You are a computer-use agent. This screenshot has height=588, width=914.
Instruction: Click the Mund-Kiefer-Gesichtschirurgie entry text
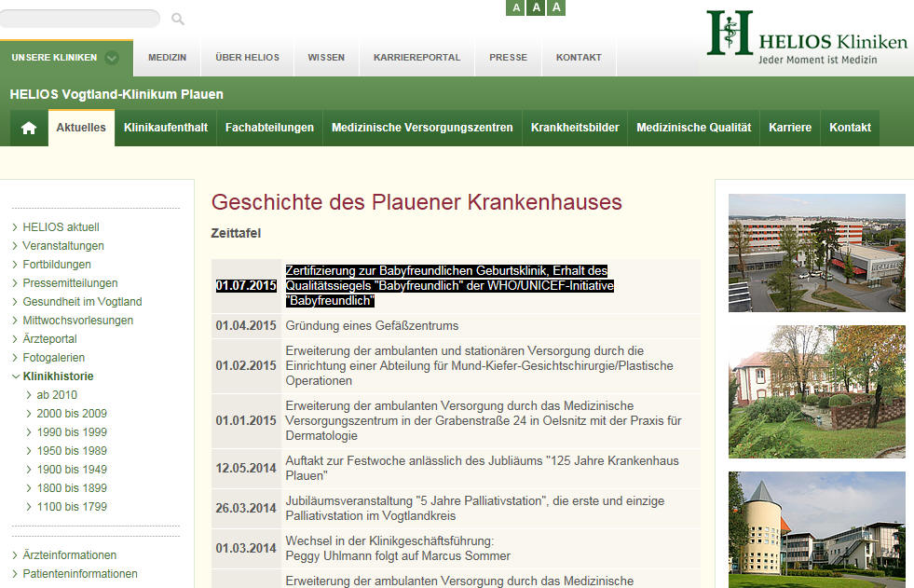[x=479, y=366]
